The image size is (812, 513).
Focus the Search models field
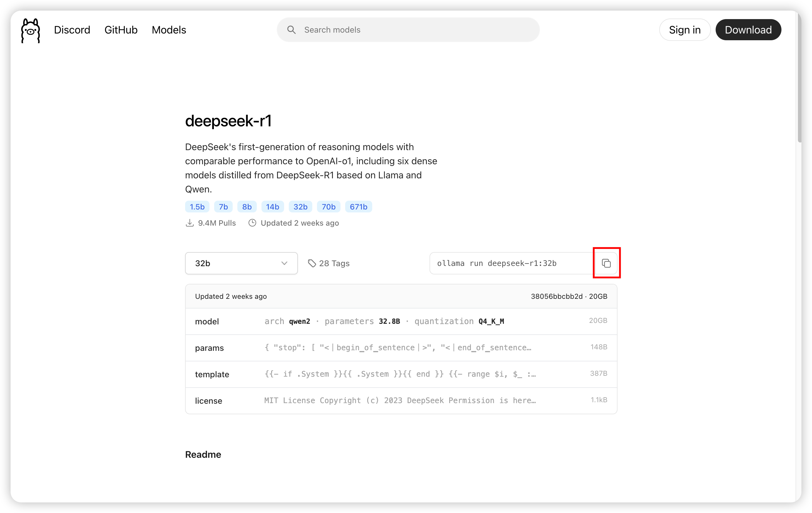[408, 30]
